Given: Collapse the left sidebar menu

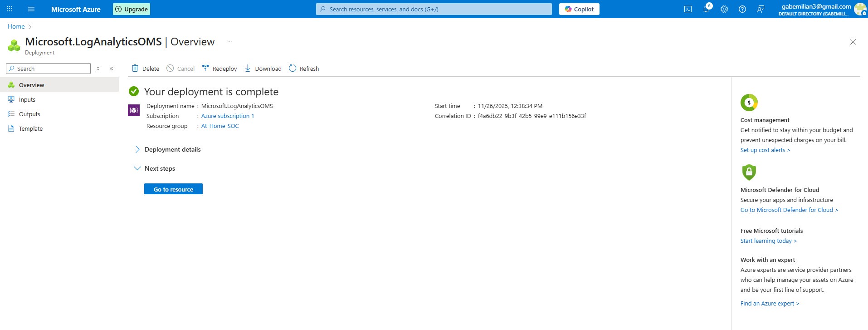Looking at the screenshot, I should (x=112, y=69).
